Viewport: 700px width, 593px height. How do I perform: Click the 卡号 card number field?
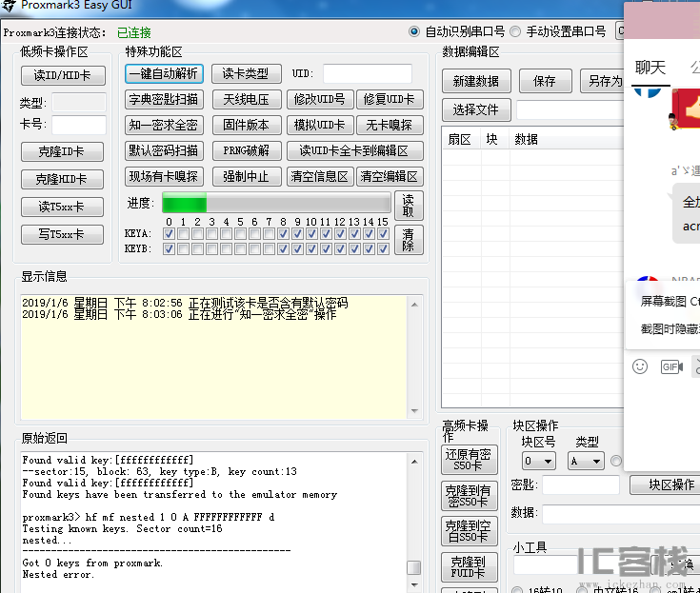(79, 125)
